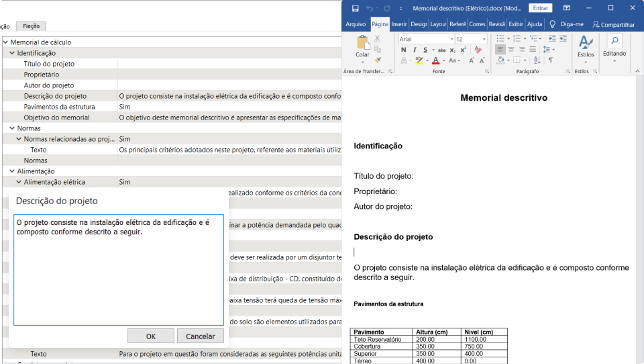Click the Entrar sign-in button

(x=541, y=8)
